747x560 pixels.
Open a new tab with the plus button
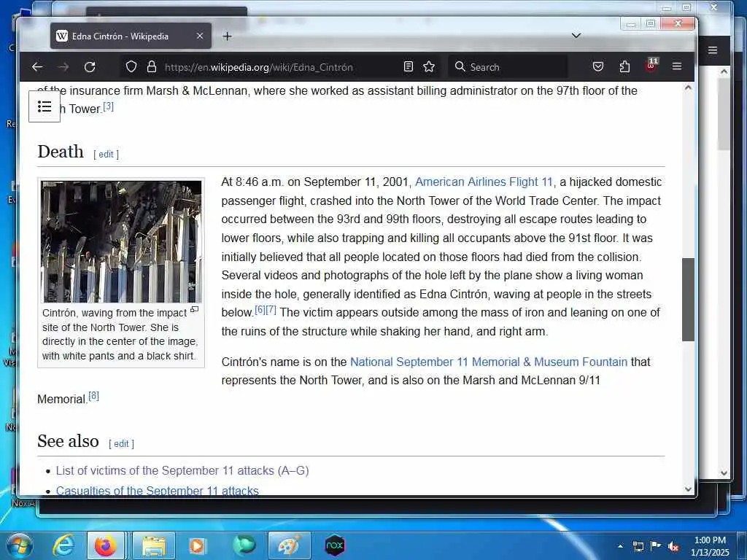228,36
